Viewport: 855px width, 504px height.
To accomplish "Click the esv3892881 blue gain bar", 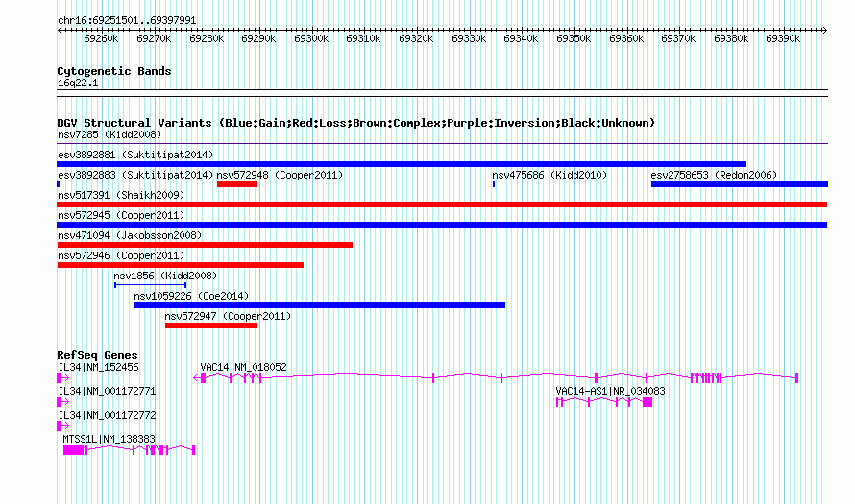I will pyautogui.click(x=402, y=164).
